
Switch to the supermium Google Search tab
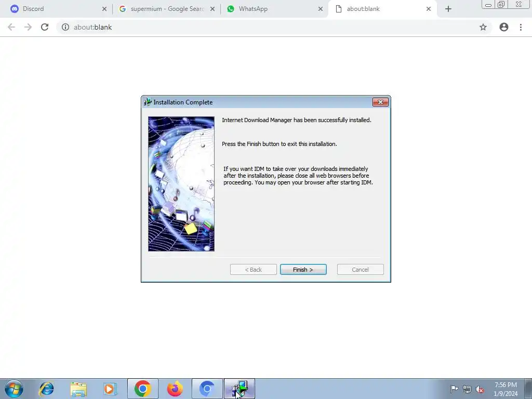click(166, 9)
